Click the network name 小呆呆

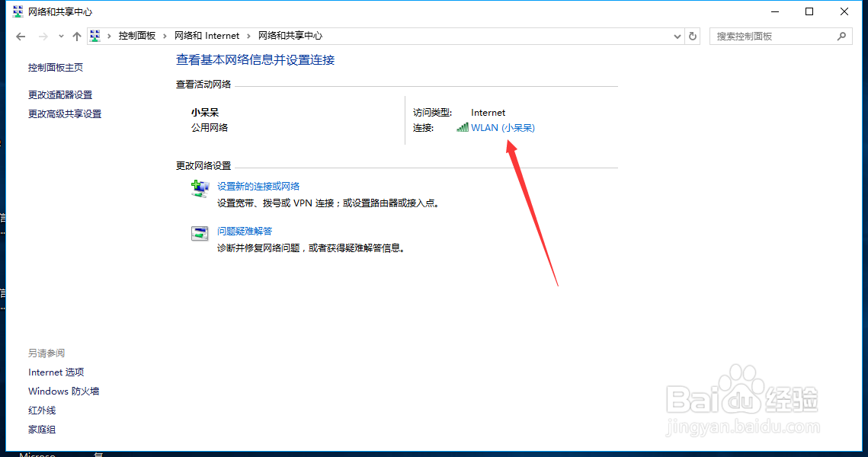[x=205, y=112]
